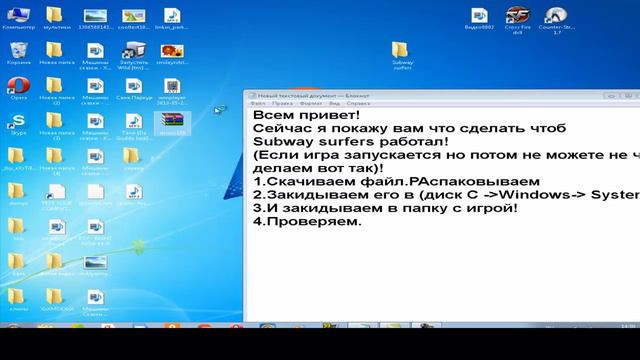Open the Справка menu in Блокнот
This screenshot has height=360, width=640.
pos(358,104)
